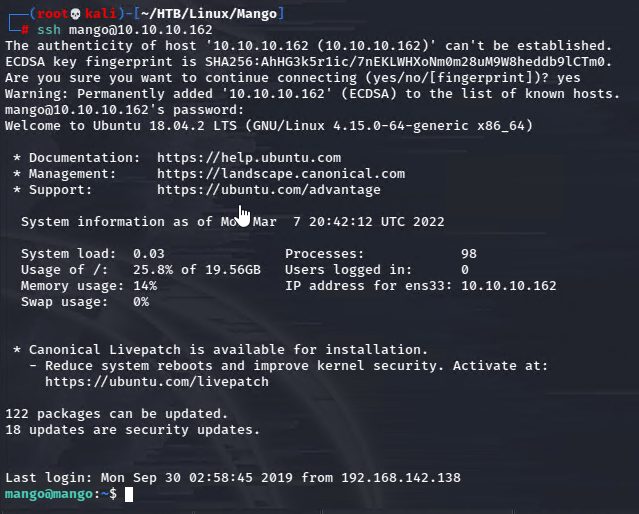639x514 pixels.
Task: Open the ubuntu.com/advantage support link
Action: pos(269,190)
